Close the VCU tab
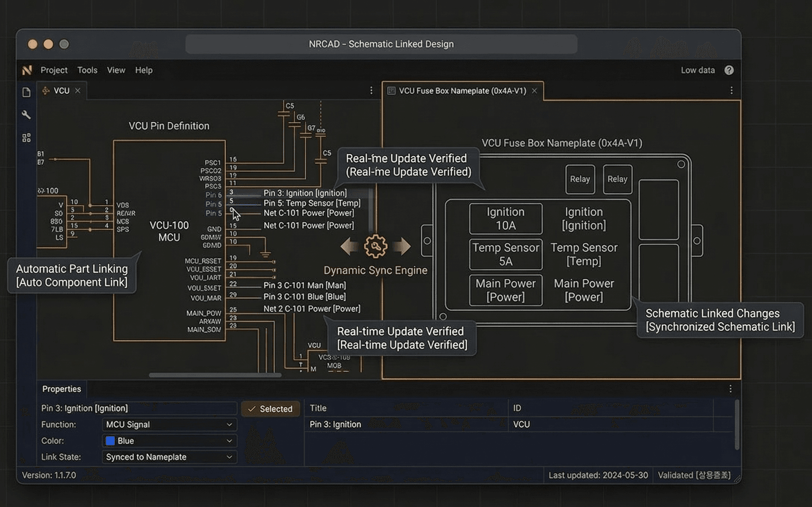Image resolution: width=812 pixels, height=507 pixels. tap(78, 91)
